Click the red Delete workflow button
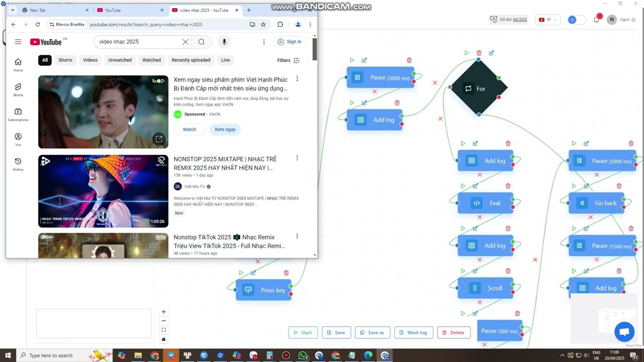 pos(454,332)
